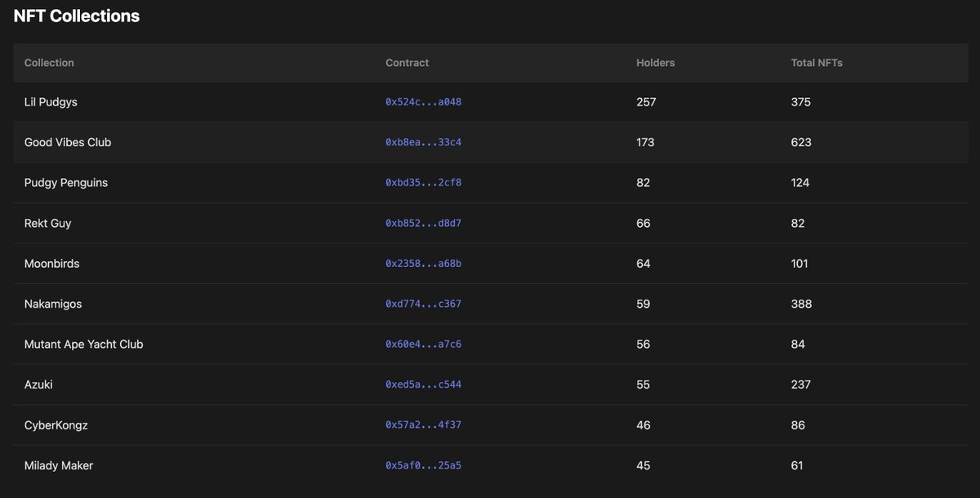Open the Pudgy Penguins contract 0xbd35...2cf8
This screenshot has width=980, height=498.
pos(424,183)
